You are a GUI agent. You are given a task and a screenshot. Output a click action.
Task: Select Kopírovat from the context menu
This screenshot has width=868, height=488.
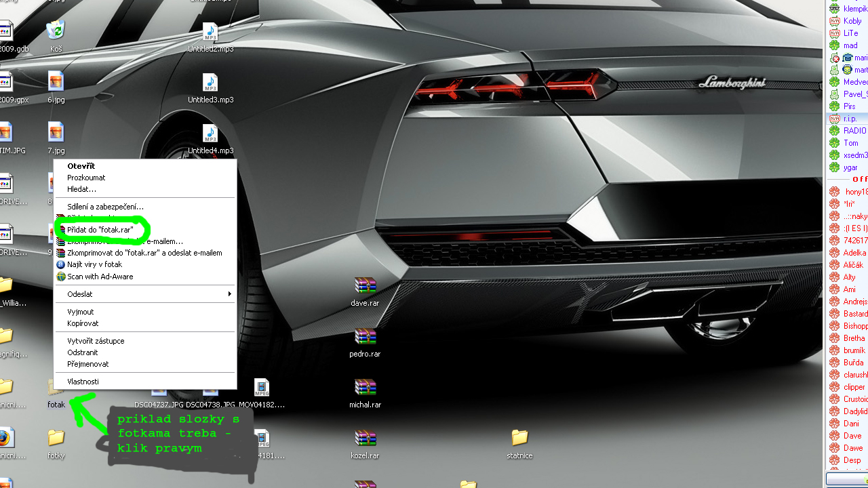click(83, 323)
